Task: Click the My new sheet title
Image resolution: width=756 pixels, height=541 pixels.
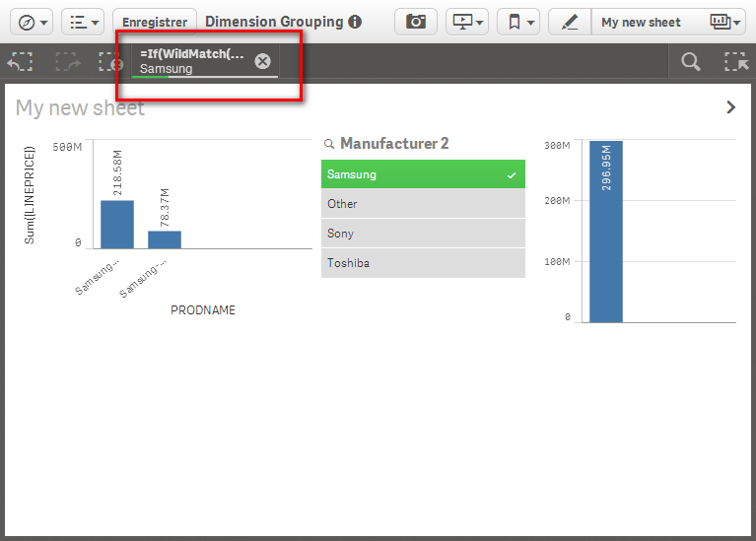Action: coord(80,107)
